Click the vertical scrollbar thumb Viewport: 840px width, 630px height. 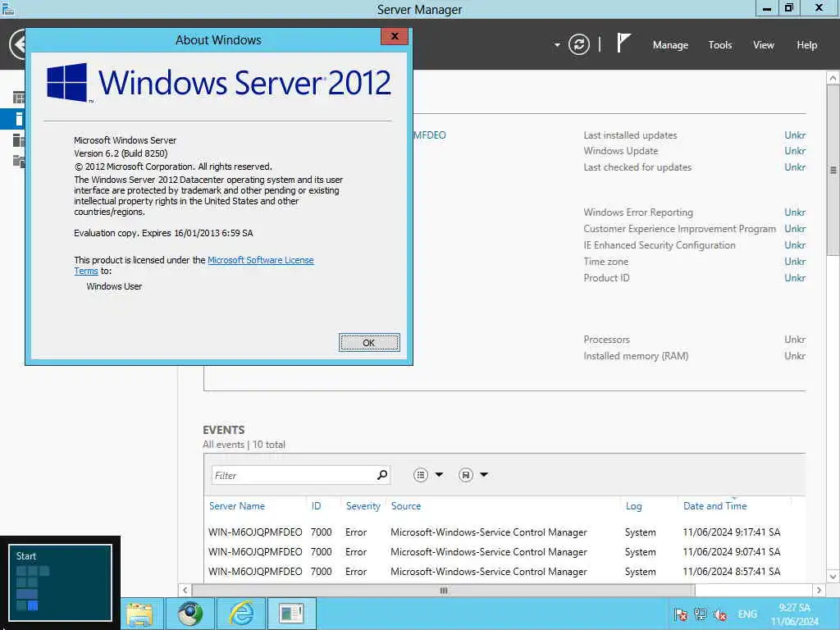[x=833, y=171]
